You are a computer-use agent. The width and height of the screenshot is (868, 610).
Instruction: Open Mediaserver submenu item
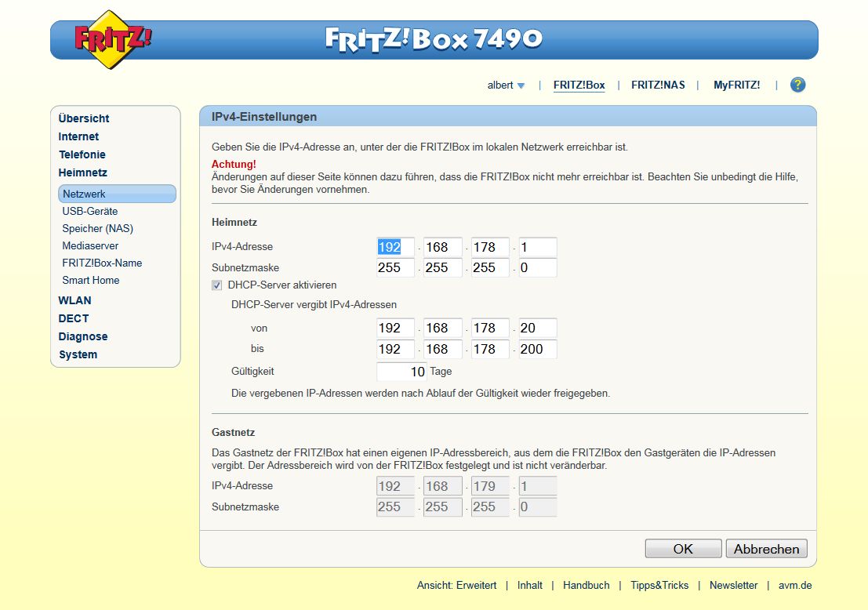[x=90, y=245]
